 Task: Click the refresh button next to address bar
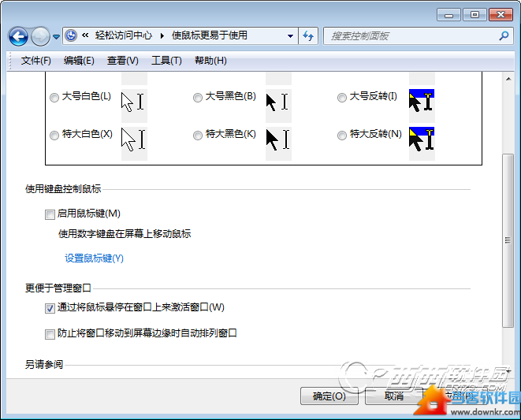(308, 36)
